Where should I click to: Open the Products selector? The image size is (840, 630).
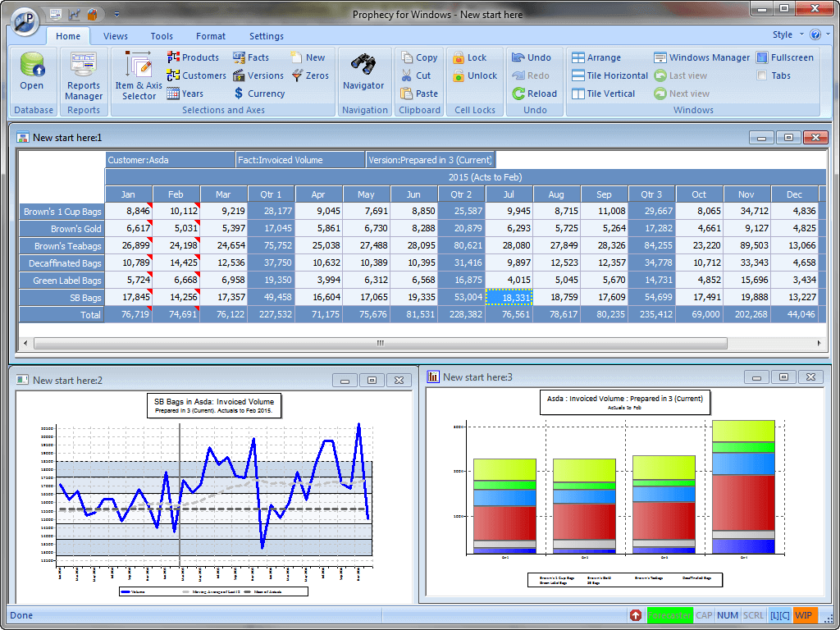194,57
